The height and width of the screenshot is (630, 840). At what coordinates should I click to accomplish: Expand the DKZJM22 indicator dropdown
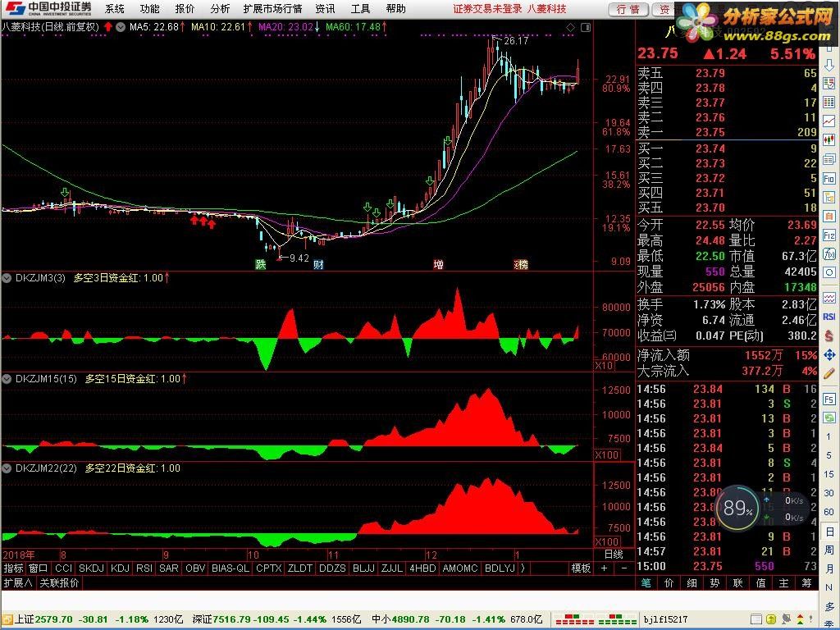click(x=7, y=468)
